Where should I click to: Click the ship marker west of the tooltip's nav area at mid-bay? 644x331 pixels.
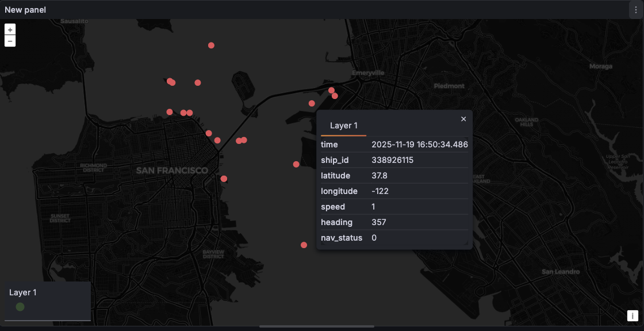296,165
